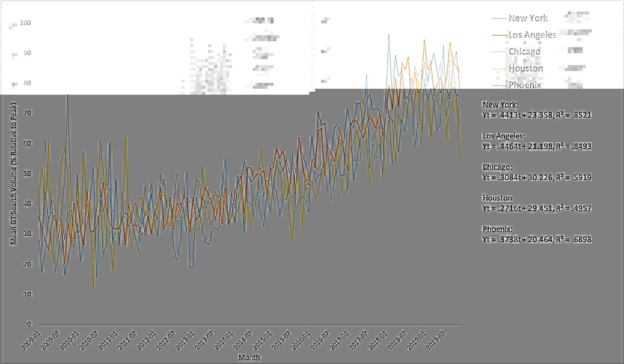Click the x-axis label 2017-07

[x=358, y=340]
